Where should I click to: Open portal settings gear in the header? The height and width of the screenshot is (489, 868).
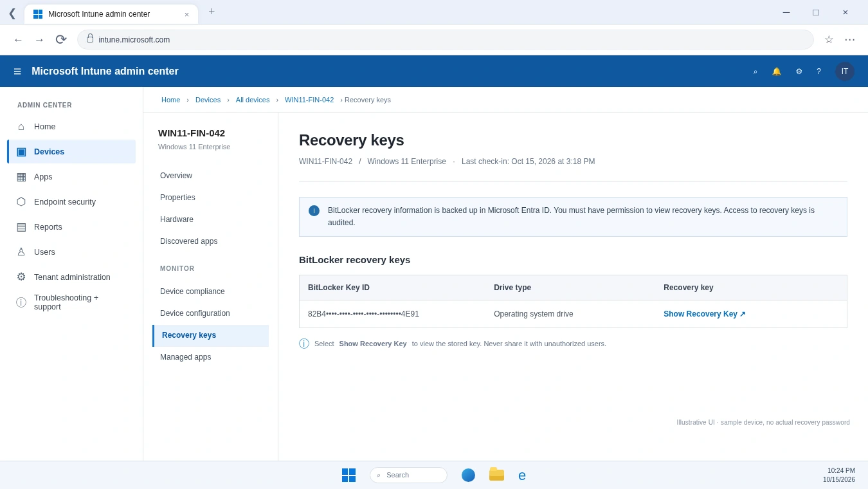click(x=799, y=71)
